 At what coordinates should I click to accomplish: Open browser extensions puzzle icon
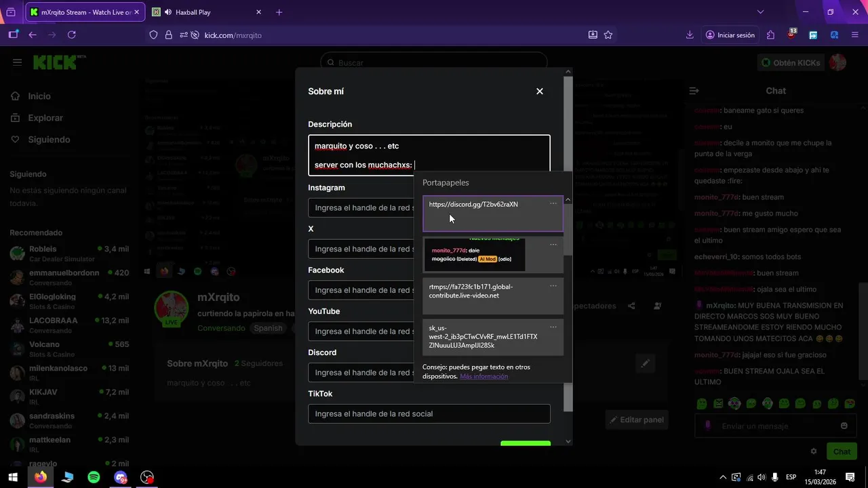point(770,35)
